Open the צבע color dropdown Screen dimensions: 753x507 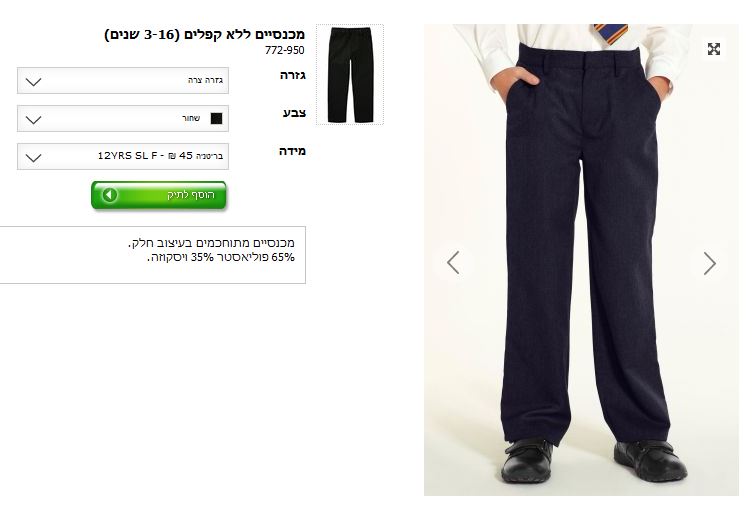coord(123,119)
